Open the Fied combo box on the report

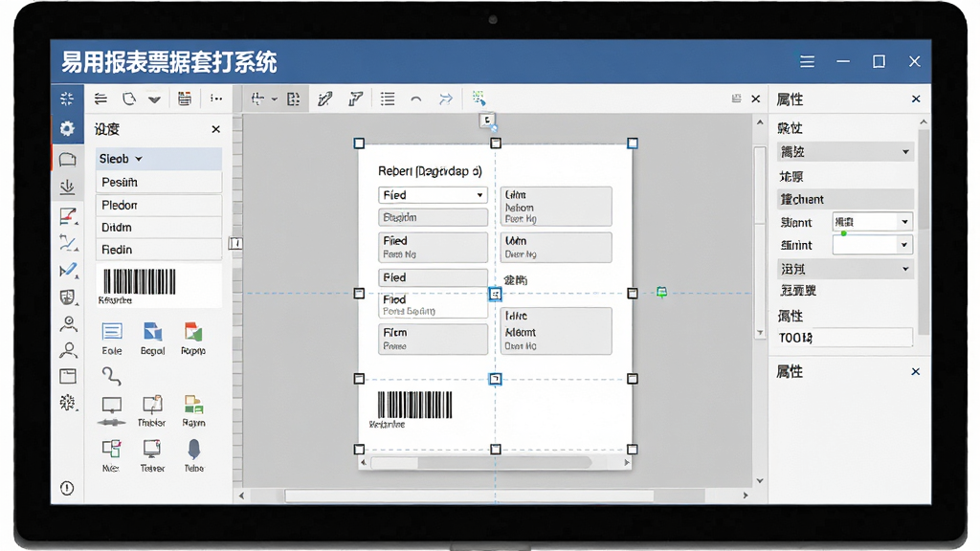click(x=433, y=195)
